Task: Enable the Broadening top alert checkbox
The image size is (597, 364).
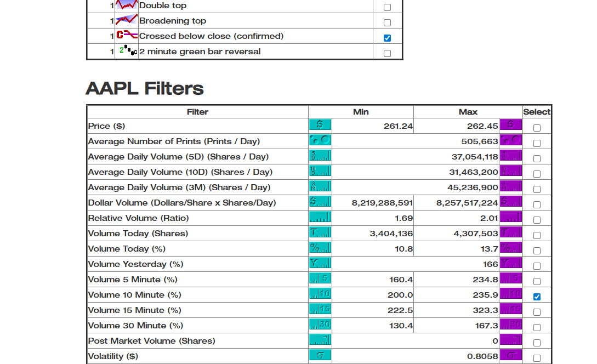Action: point(388,22)
